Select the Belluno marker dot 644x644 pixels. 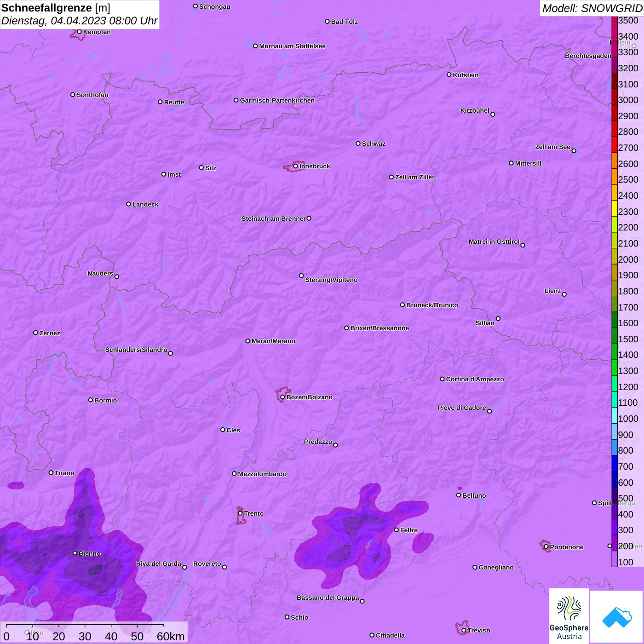(459, 495)
